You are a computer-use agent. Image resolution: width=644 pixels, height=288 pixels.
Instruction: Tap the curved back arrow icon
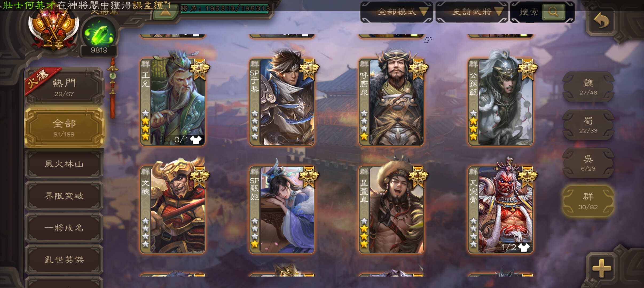601,20
